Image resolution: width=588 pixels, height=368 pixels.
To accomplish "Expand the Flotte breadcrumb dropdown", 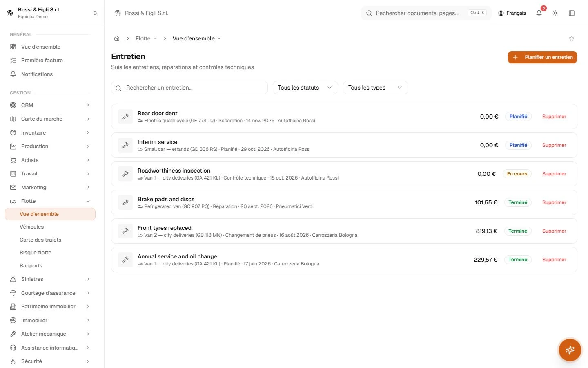I will point(146,38).
